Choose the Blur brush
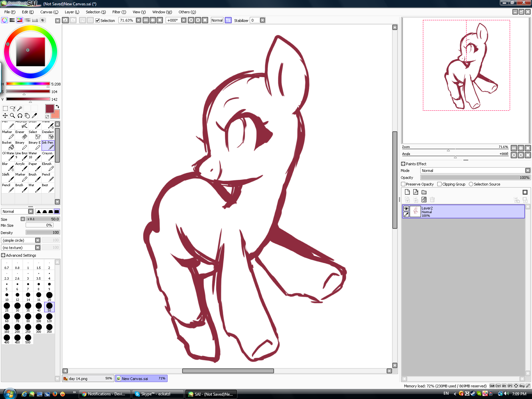The height and width of the screenshot is (399, 532). click(8, 167)
